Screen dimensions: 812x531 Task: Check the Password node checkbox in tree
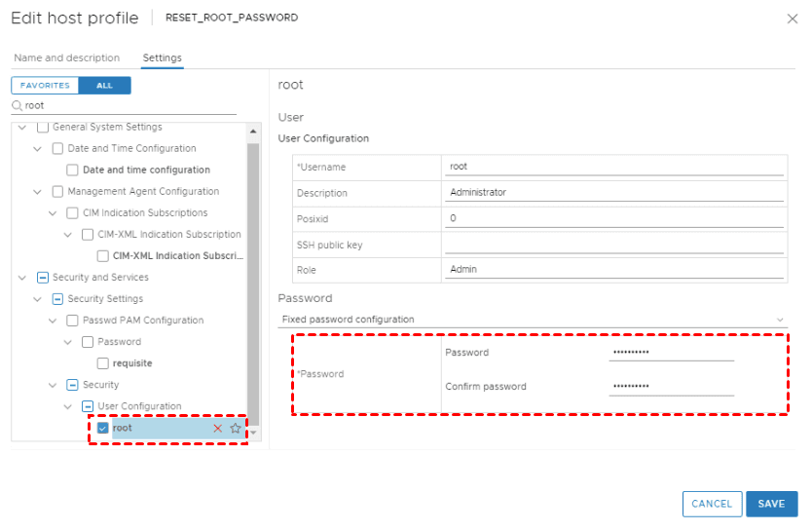coord(88,342)
